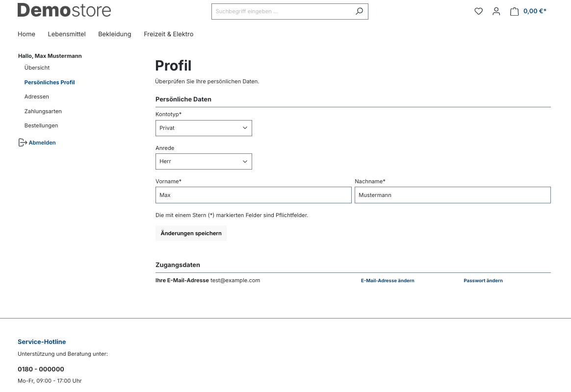Click the Demostore logo
The height and width of the screenshot is (392, 571).
point(64,10)
